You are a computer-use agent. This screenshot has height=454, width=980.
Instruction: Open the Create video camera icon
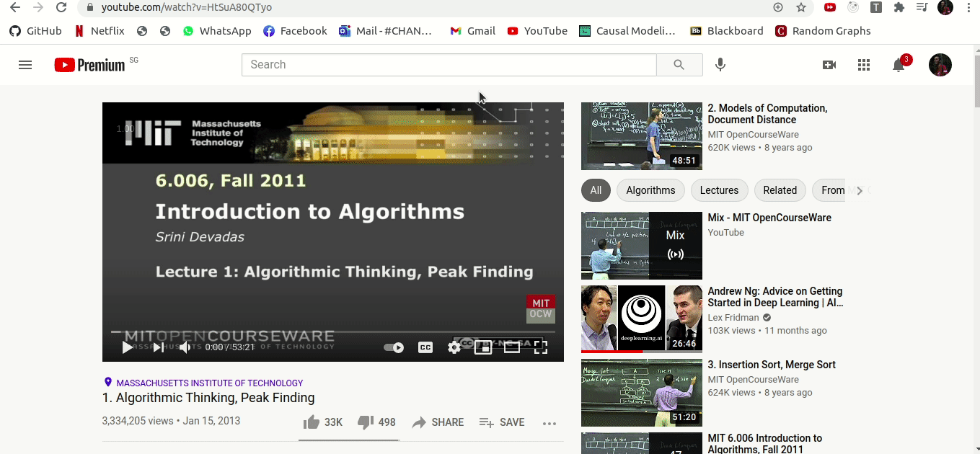click(x=829, y=65)
